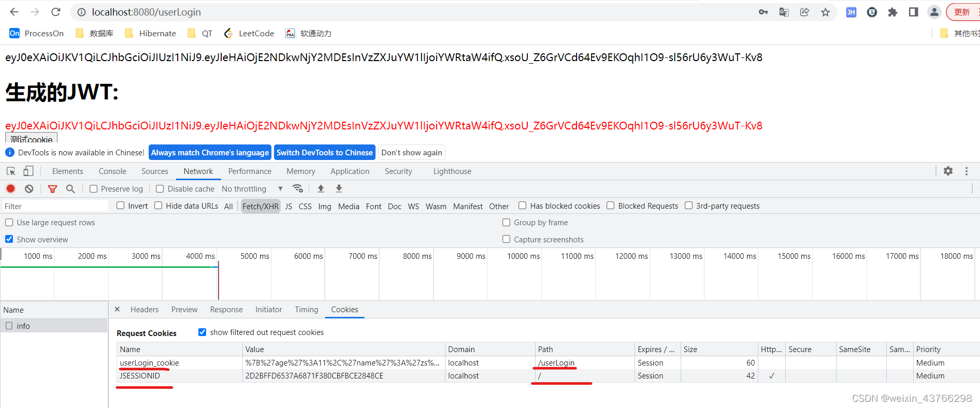
Task: Check the Invert filter option
Action: [x=121, y=206]
